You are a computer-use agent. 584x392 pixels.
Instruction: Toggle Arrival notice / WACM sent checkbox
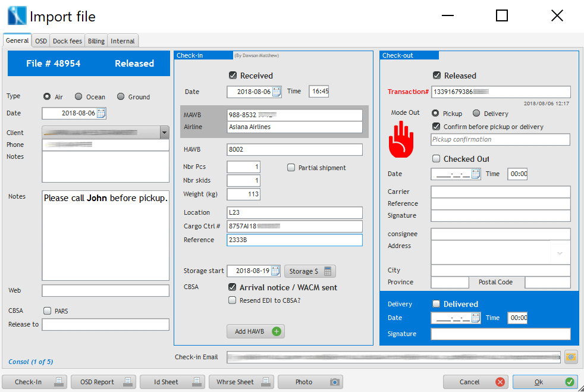(232, 287)
